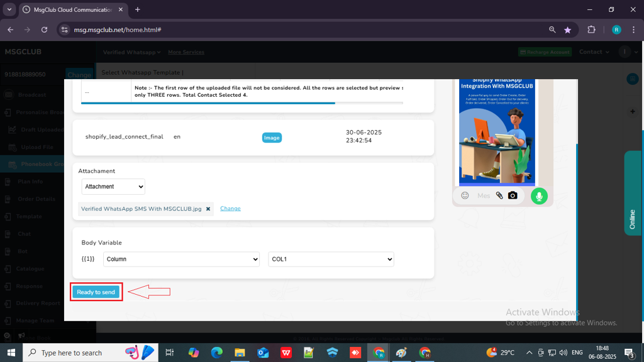Open Plan Info in the sidebar
This screenshot has height=362, width=644.
(x=30, y=182)
